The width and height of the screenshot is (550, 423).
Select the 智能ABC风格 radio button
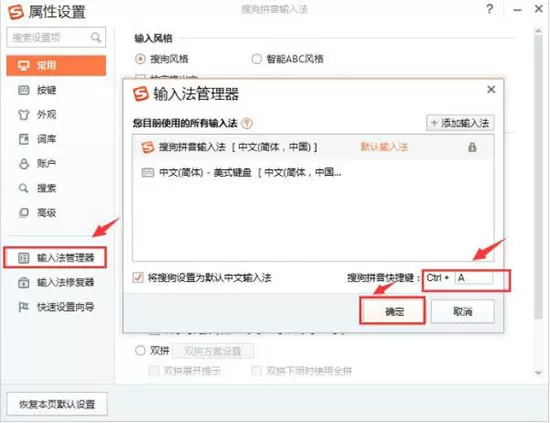tap(256, 59)
